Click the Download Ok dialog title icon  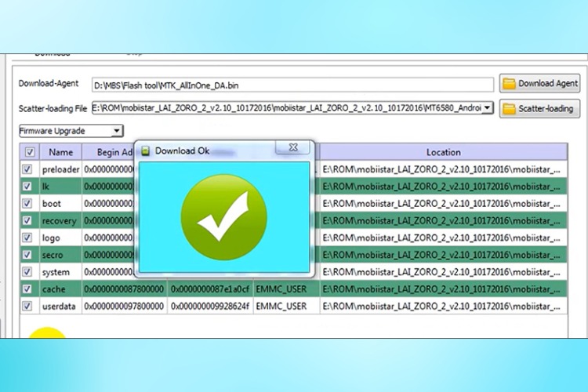[145, 151]
